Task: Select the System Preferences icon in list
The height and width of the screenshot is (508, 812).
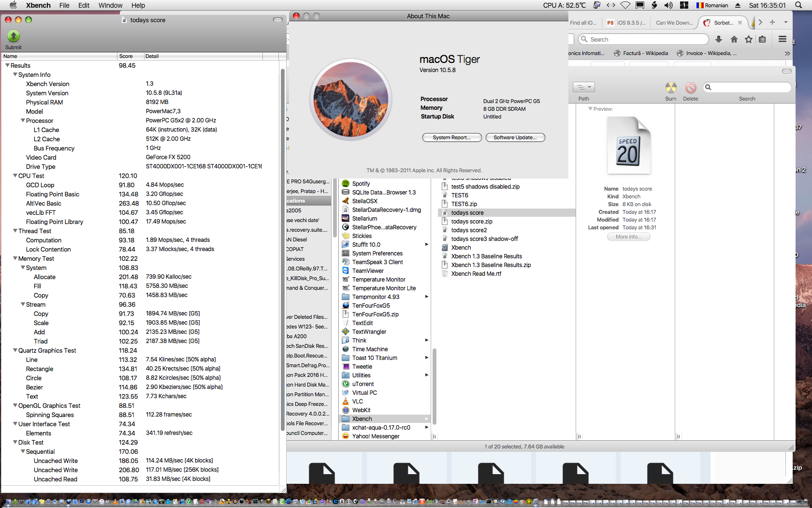Action: 346,254
